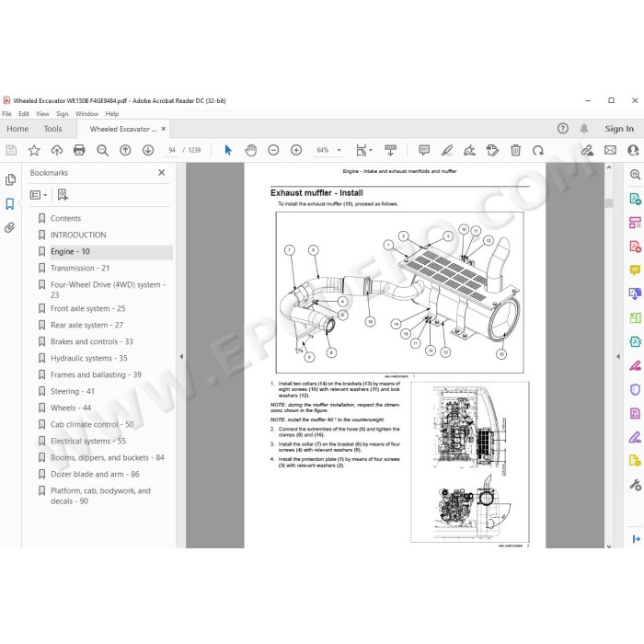Click the Sign In button
Image resolution: width=644 pixels, height=644 pixels.
click(x=619, y=129)
